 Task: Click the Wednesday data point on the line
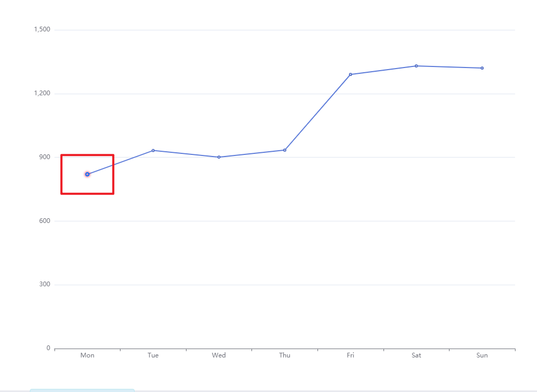click(218, 156)
